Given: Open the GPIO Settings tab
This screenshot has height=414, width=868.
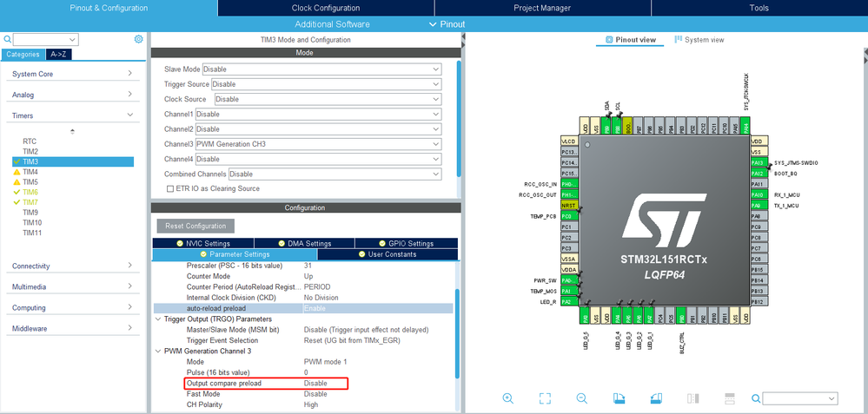Looking at the screenshot, I should 407,243.
